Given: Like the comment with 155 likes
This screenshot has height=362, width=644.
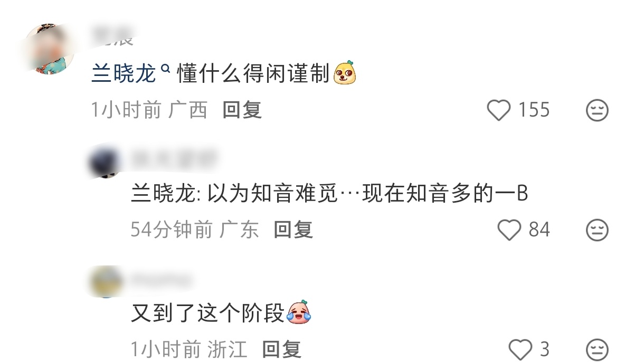Looking at the screenshot, I should (x=498, y=110).
